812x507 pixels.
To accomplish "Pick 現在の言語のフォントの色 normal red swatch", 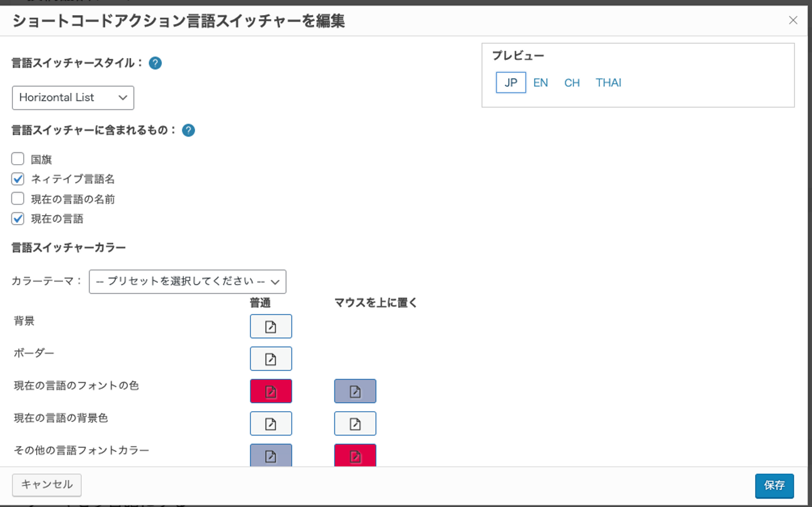I will (x=271, y=391).
